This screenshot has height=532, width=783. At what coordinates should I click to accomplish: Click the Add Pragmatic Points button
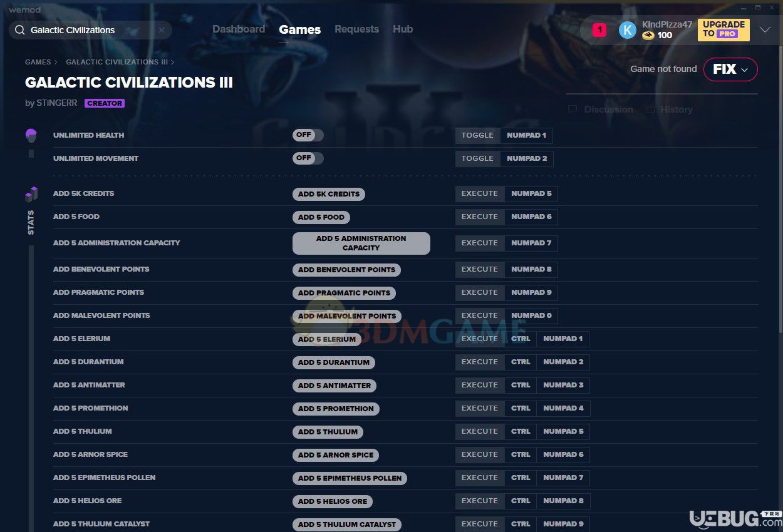click(344, 293)
